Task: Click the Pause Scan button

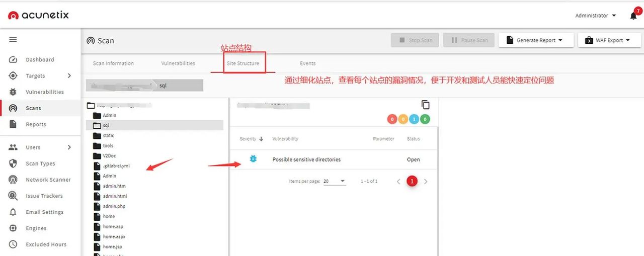Action: pyautogui.click(x=469, y=40)
